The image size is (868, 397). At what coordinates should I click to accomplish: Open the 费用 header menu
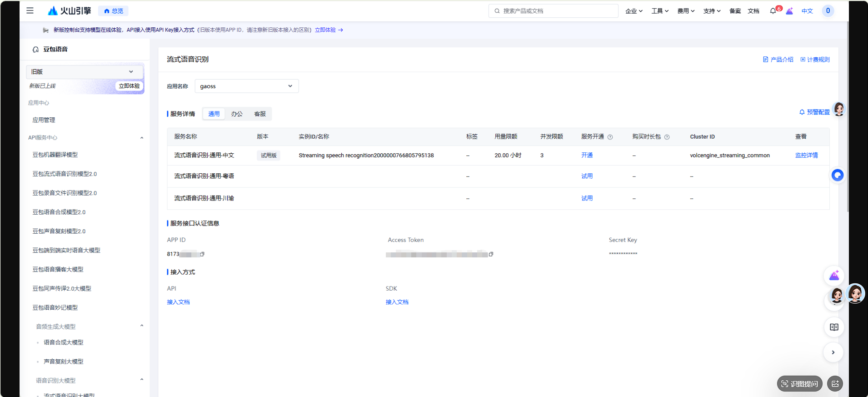686,11
